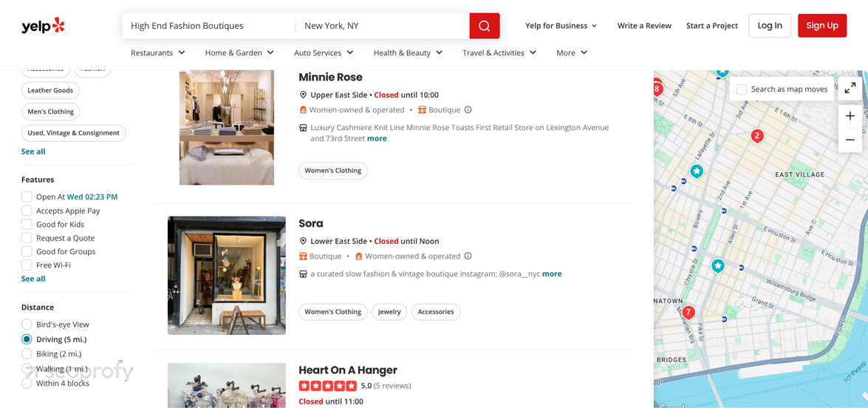Expand the map to full screen
Image resolution: width=868 pixels, height=408 pixels.
click(850, 88)
